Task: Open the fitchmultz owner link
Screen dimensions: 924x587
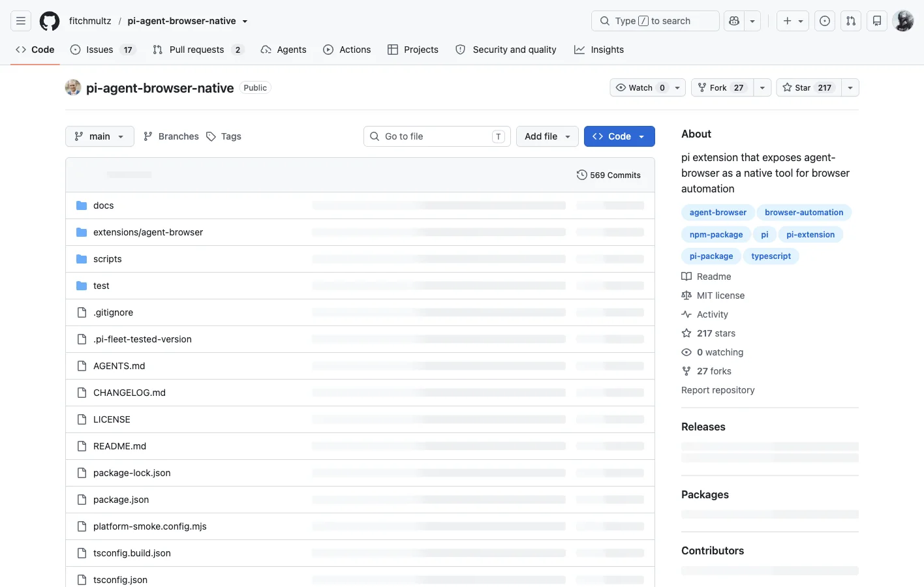Action: [x=90, y=21]
